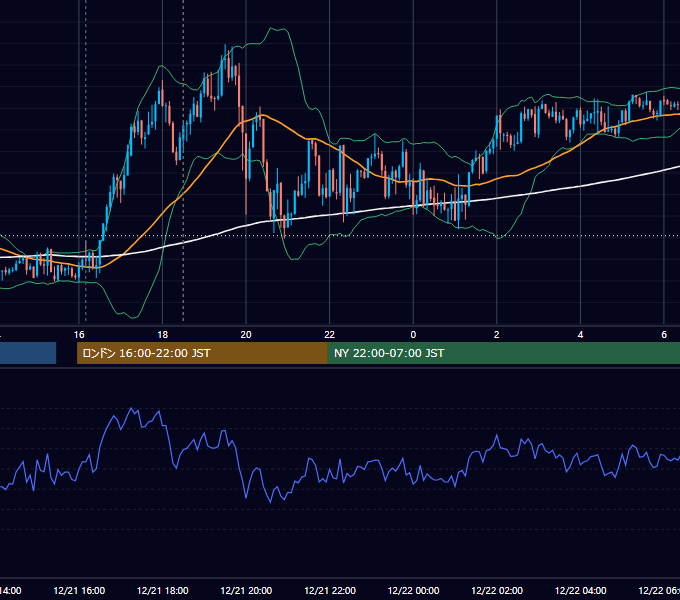Image resolution: width=680 pixels, height=600 pixels.
Task: Select the 12/21 18:00 date label
Action: pyautogui.click(x=163, y=590)
